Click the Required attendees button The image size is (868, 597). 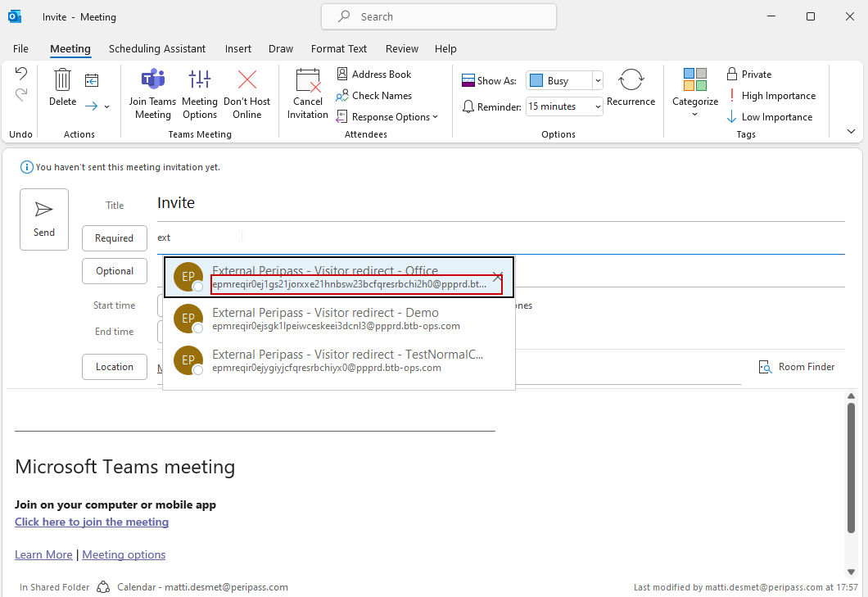click(x=115, y=238)
